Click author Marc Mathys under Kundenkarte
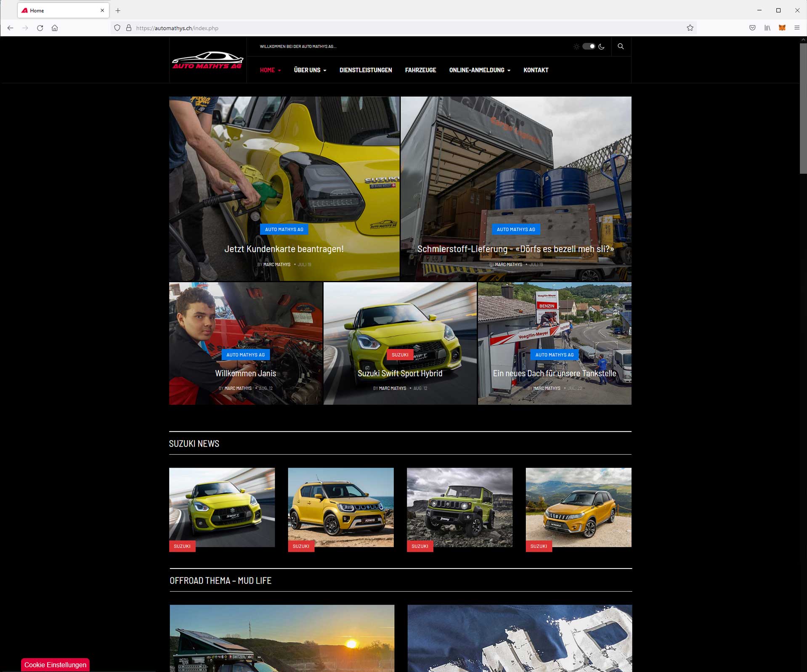The height and width of the screenshot is (672, 807). [x=277, y=265]
